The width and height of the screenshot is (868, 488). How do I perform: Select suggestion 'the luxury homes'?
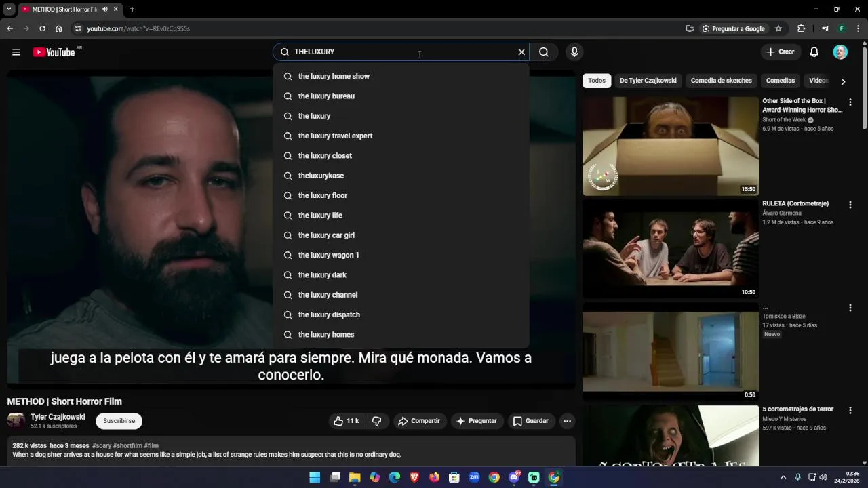401,335
